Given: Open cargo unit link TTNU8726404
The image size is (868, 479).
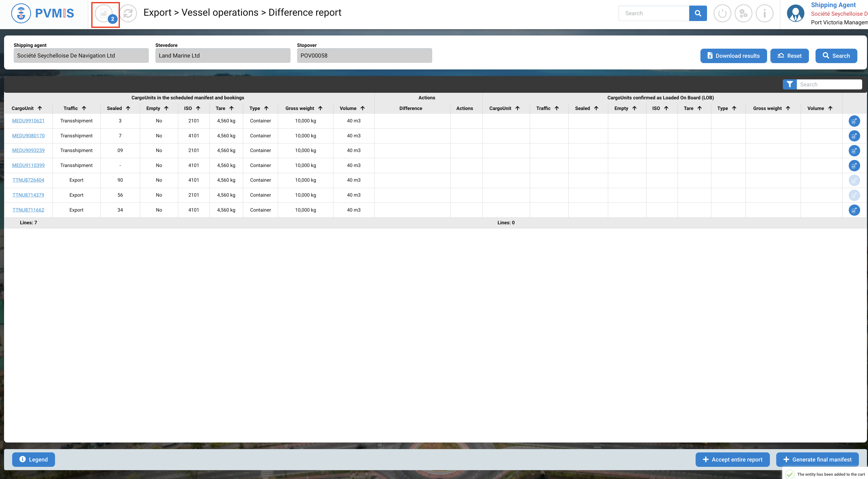Looking at the screenshot, I should pyautogui.click(x=28, y=180).
